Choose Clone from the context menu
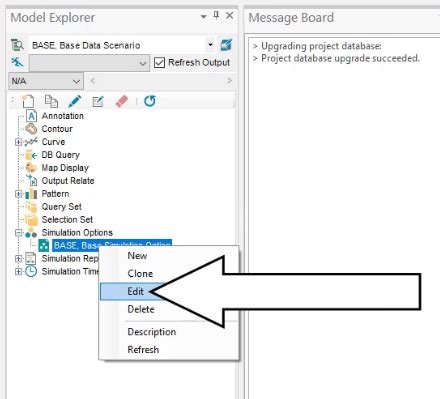440x399 pixels. pos(140,274)
